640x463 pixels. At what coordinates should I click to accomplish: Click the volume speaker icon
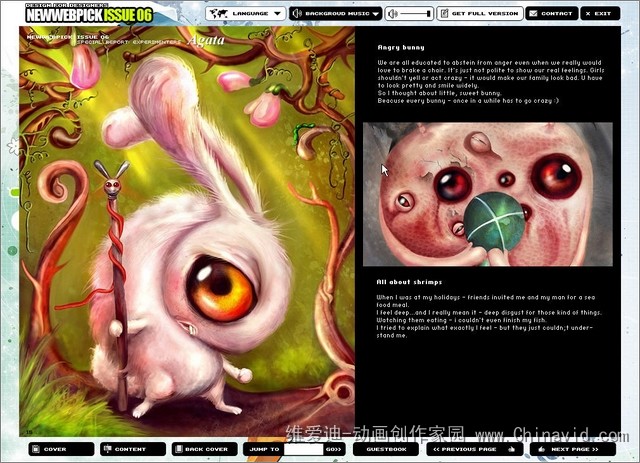click(393, 14)
